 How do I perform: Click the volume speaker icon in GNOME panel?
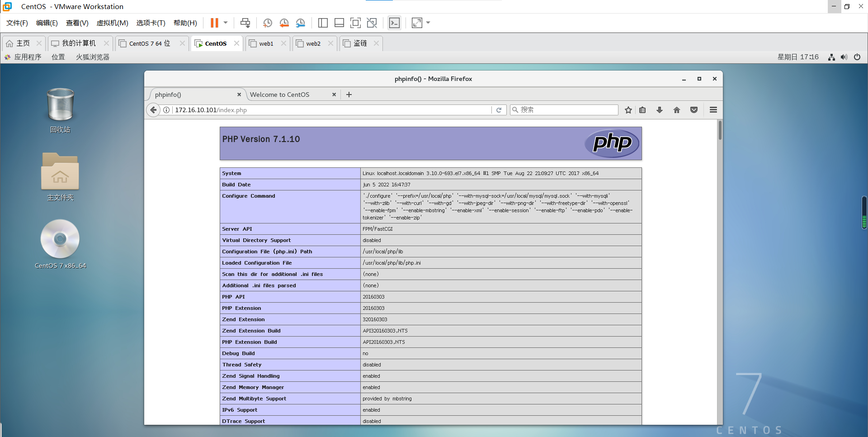(x=844, y=57)
